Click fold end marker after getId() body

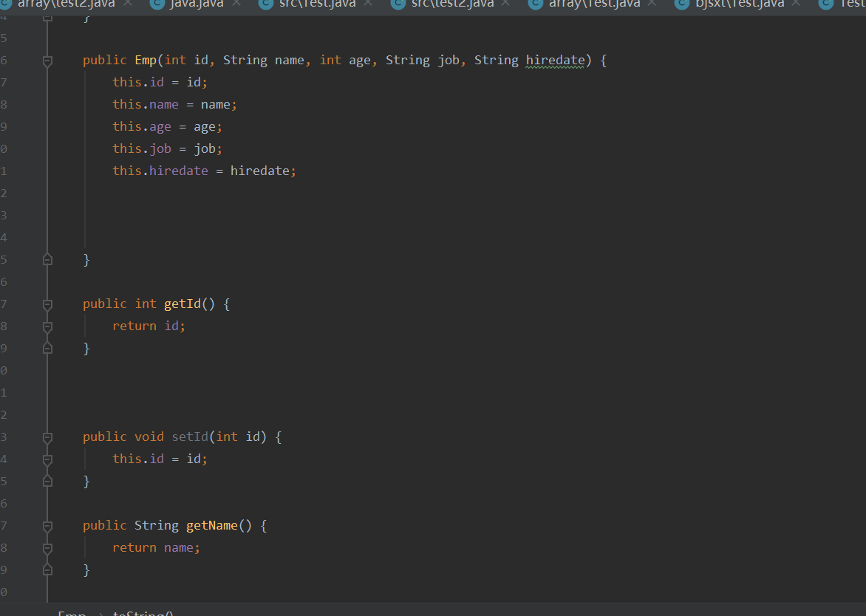pos(47,348)
